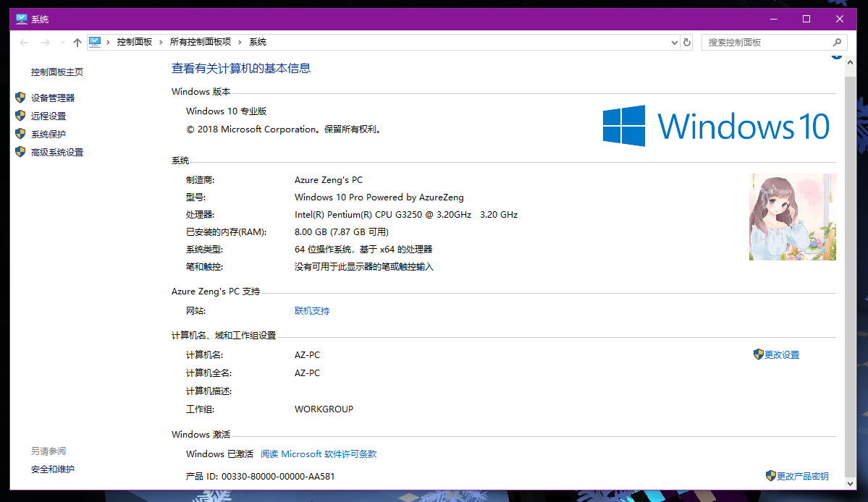
Task: Go back with the left arrow
Action: pyautogui.click(x=24, y=42)
